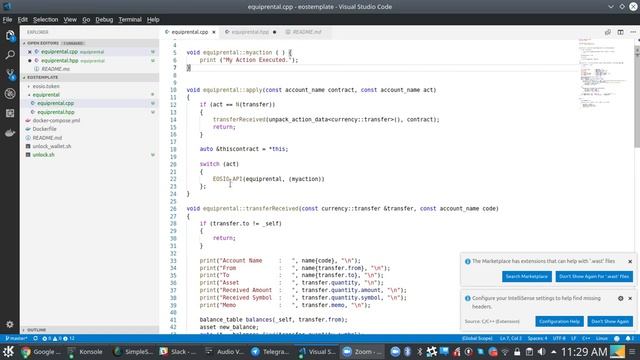This screenshot has width=640, height=360.
Task: Open the Edit menu
Action: (x=22, y=20)
